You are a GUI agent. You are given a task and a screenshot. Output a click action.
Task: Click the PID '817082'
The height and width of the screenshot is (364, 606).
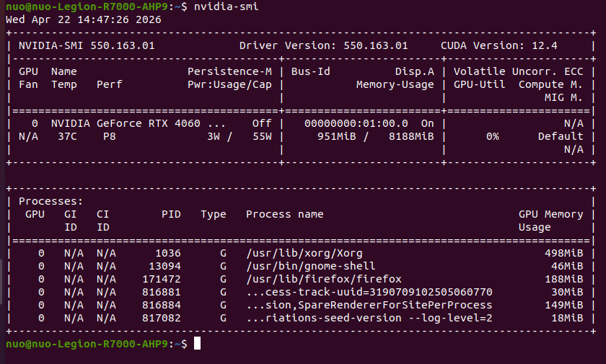point(161,318)
